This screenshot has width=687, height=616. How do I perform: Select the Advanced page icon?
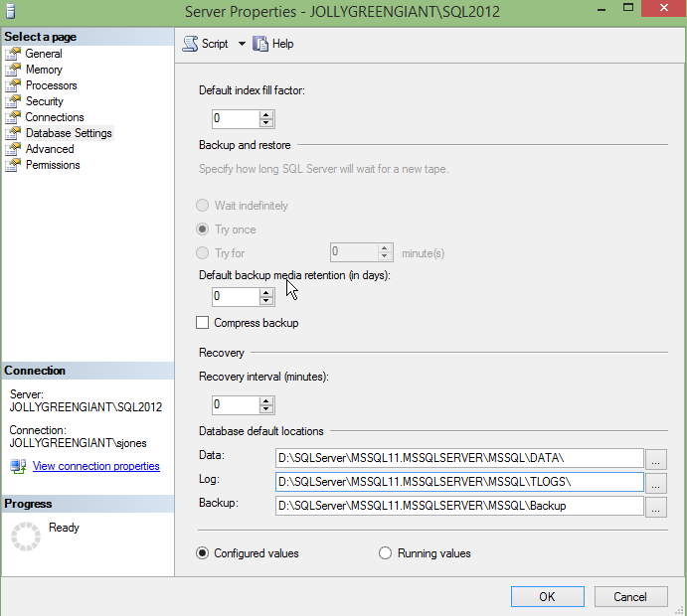pos(13,149)
